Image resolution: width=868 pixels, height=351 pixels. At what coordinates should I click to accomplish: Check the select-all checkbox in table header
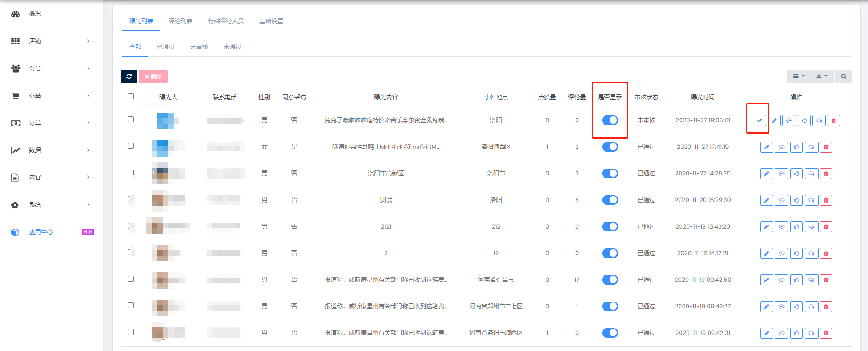131,97
